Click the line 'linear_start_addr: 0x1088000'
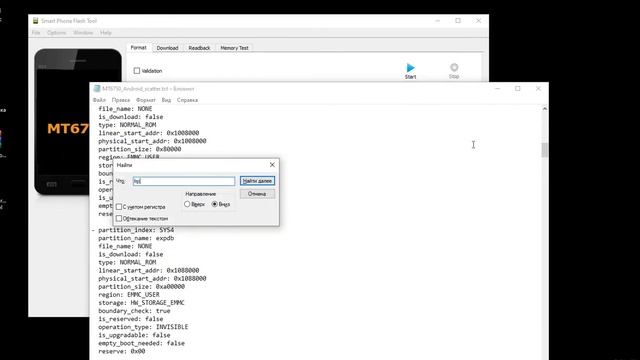 149,270
